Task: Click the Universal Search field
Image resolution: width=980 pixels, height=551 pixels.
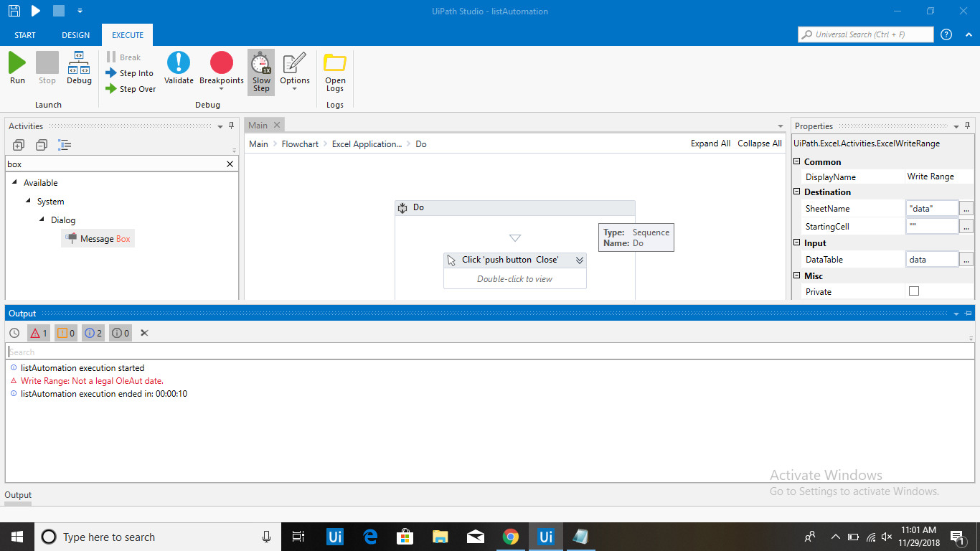Action: 866,34
